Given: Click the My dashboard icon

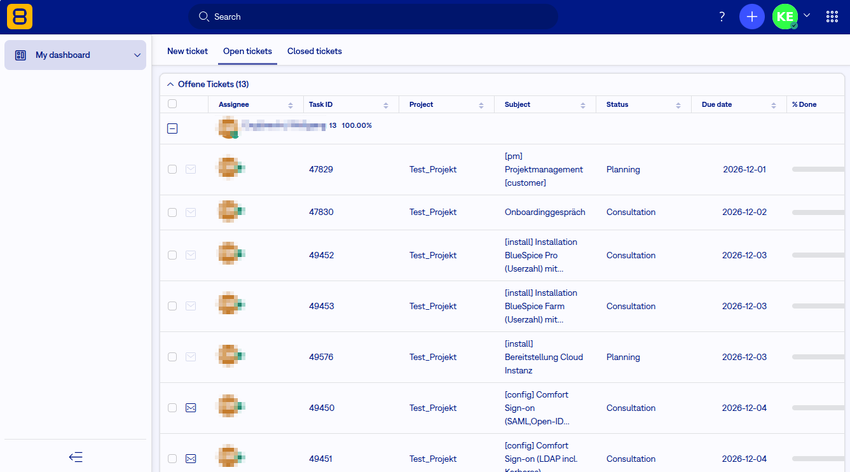Looking at the screenshot, I should click(21, 55).
